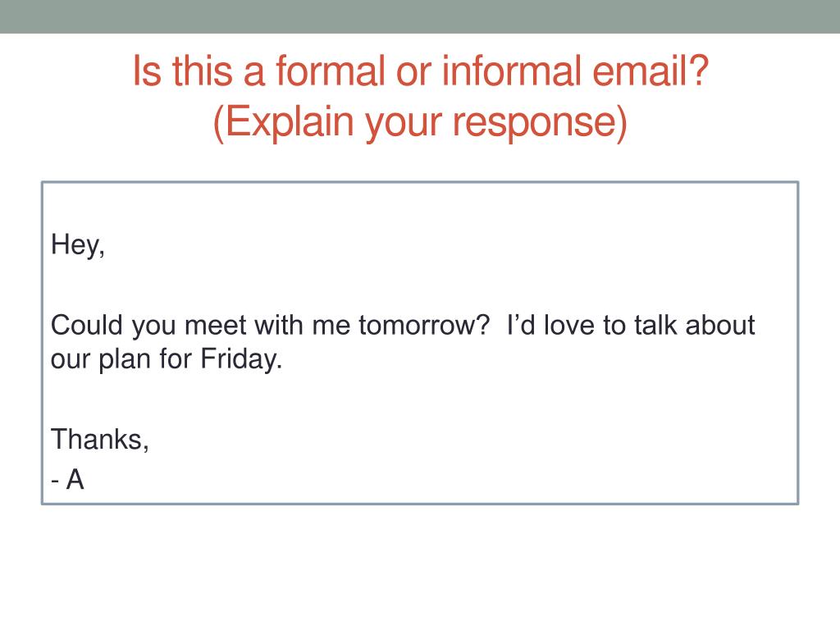Click the phrase "I'd love to talk about"
840x630 pixels.
coord(631,325)
